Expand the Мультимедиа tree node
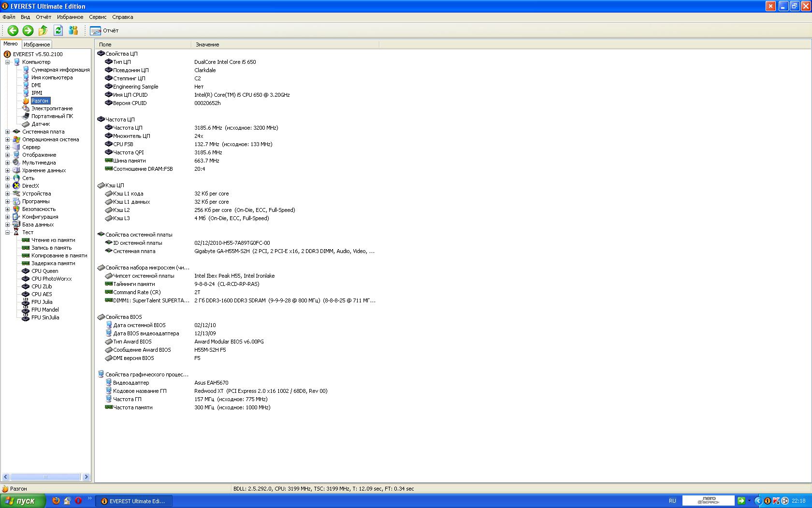Image resolution: width=812 pixels, height=508 pixels. pos(7,163)
